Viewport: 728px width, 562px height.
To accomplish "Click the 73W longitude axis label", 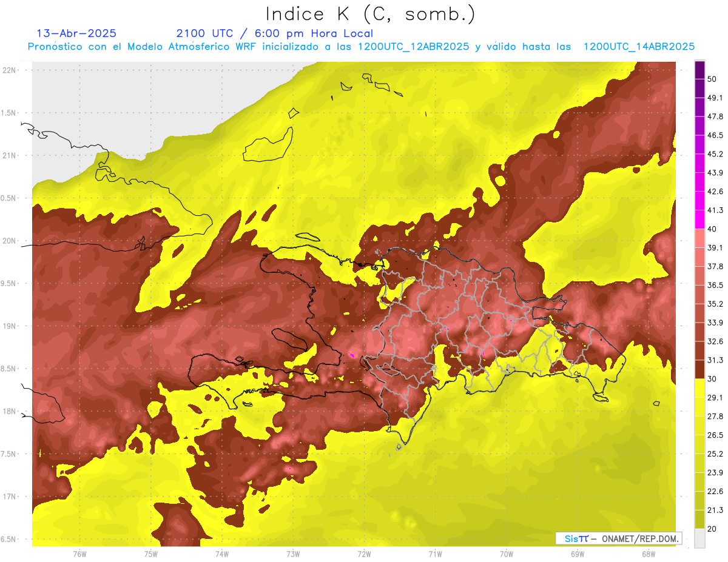I will tap(292, 554).
